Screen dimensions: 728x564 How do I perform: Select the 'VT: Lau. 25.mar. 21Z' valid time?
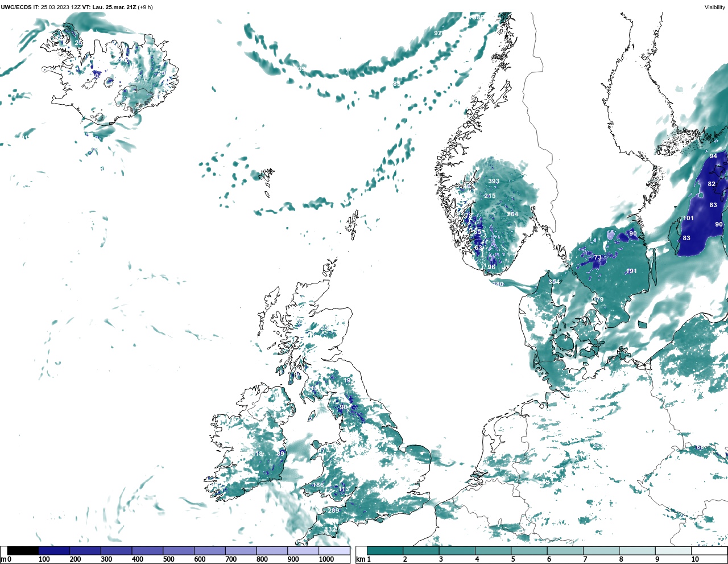coord(109,7)
